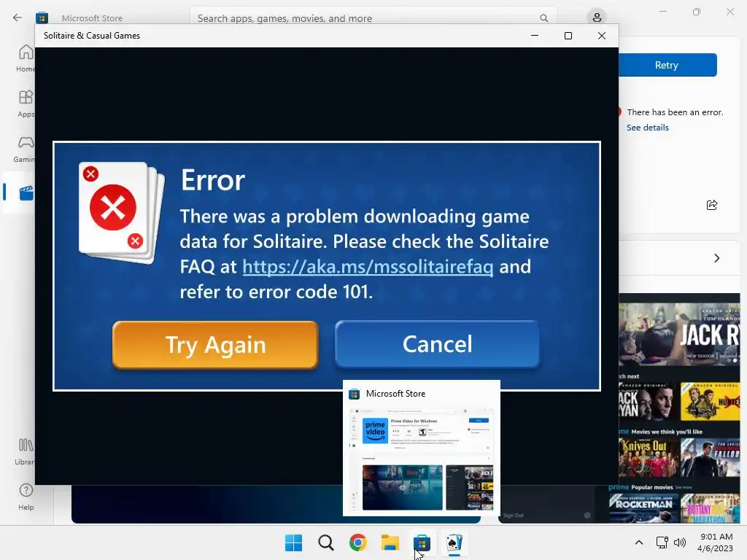Open Apps section in Store sidebar

[26, 104]
